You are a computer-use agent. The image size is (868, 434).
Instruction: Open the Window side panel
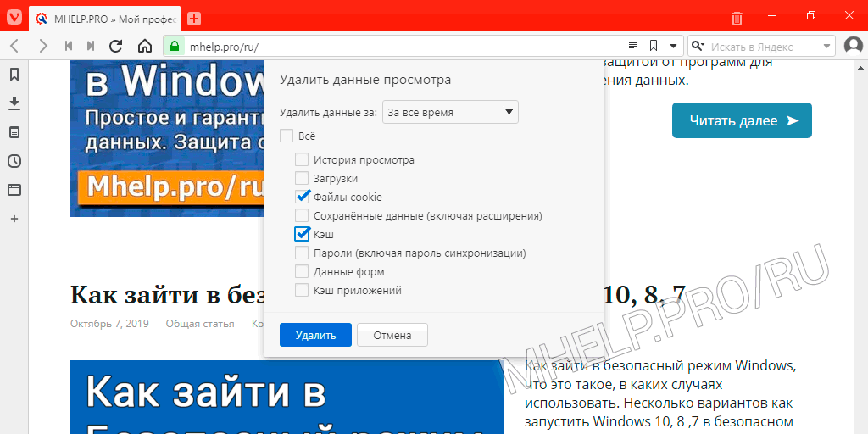(x=14, y=190)
